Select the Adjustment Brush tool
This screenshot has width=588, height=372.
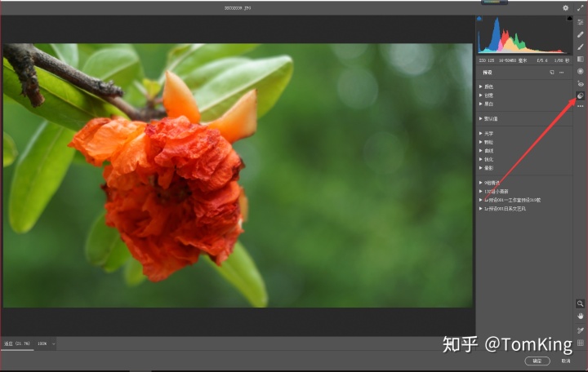point(581,46)
